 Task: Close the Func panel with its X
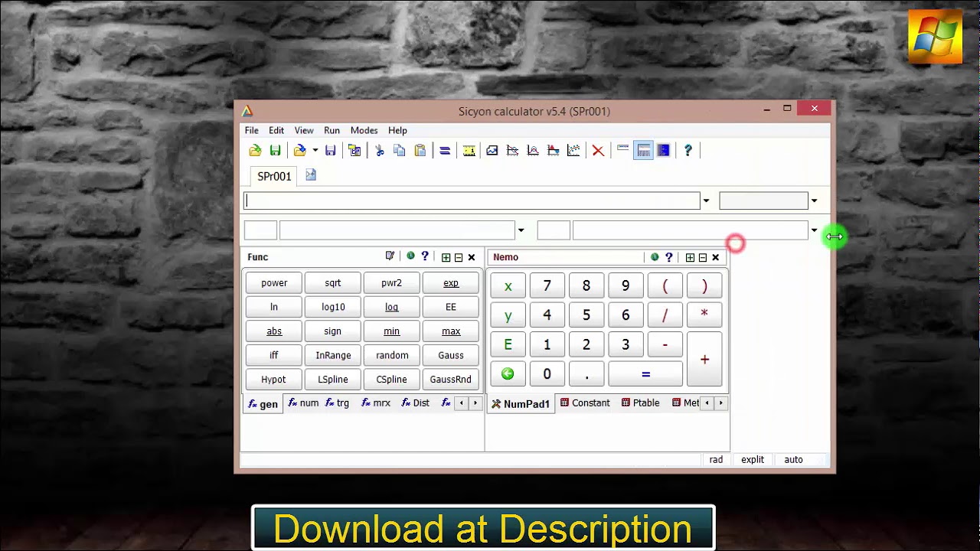pos(472,257)
